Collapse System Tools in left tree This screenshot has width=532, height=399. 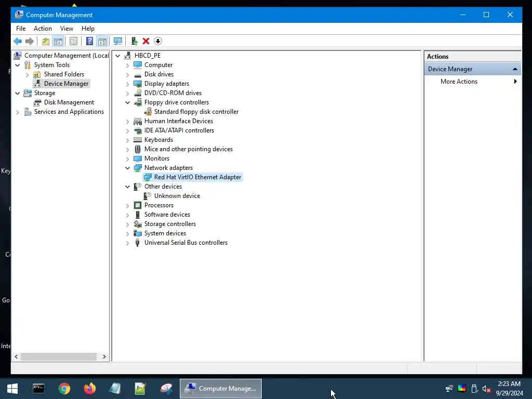17,65
